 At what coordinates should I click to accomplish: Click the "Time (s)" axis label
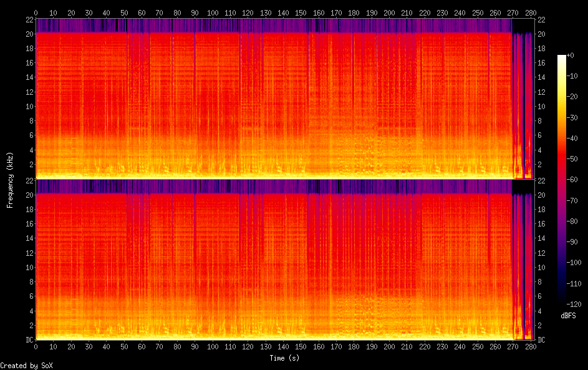point(285,358)
